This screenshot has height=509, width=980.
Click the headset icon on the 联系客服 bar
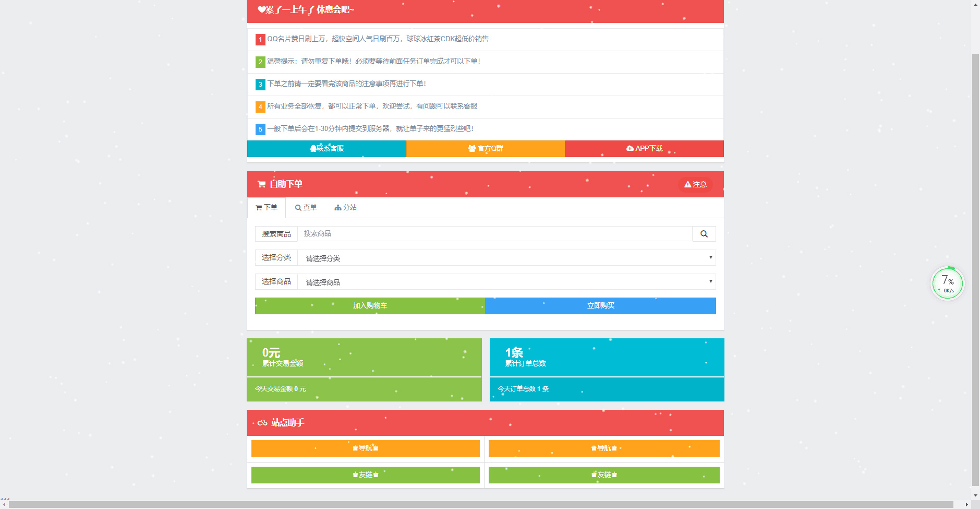point(312,149)
